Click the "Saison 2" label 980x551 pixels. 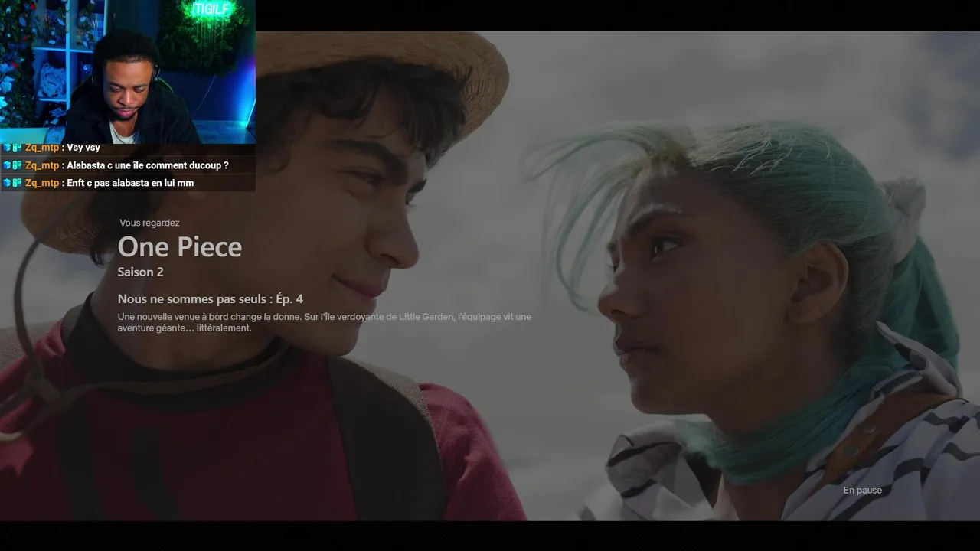tap(140, 272)
